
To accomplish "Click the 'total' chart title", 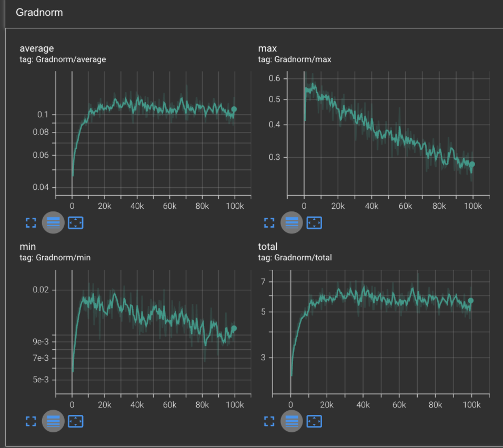I will [267, 247].
